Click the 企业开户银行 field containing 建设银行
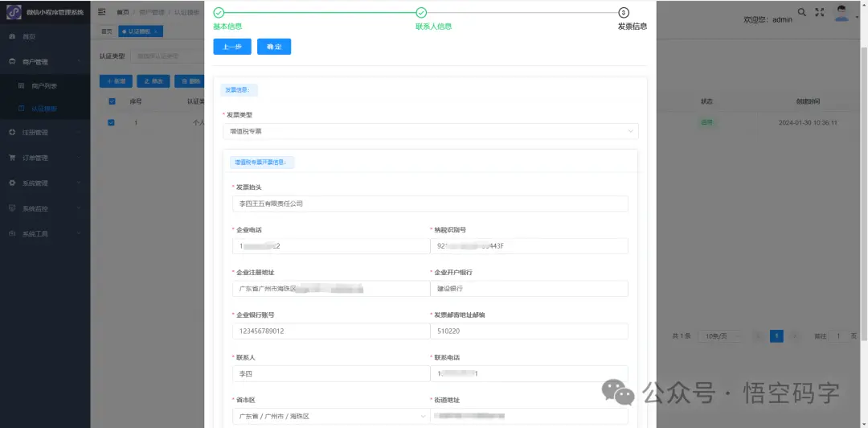The image size is (868, 428). click(x=529, y=289)
